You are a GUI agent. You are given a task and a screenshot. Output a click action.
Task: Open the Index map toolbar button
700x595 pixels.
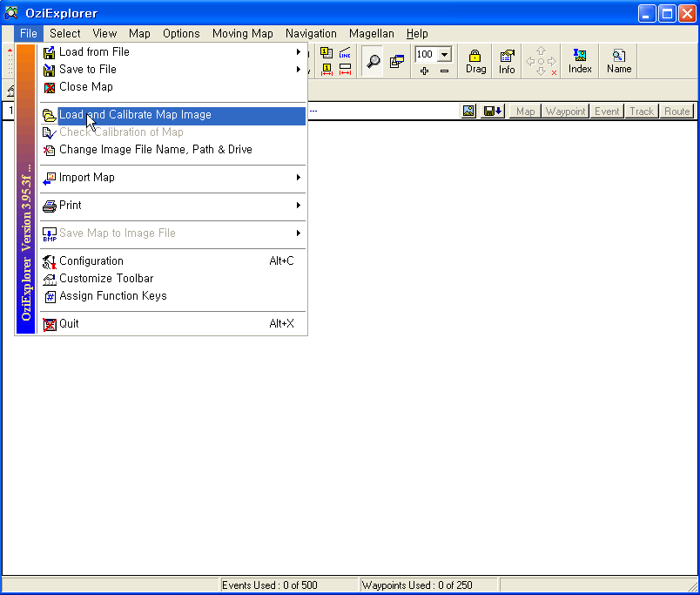(x=580, y=61)
